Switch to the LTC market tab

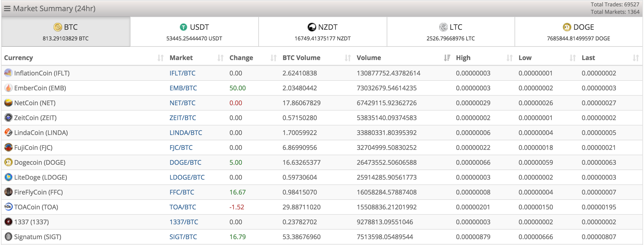pos(451,32)
